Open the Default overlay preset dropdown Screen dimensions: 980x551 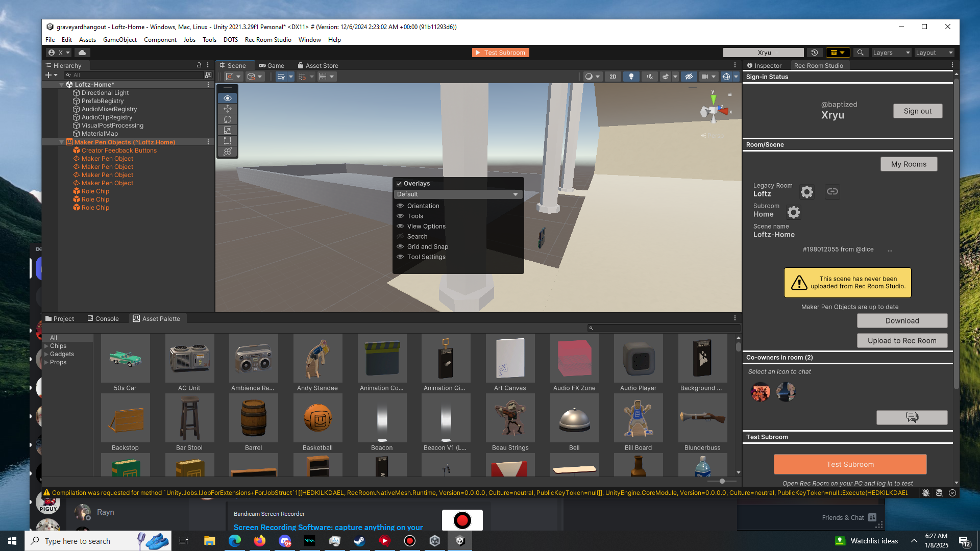[x=458, y=194]
